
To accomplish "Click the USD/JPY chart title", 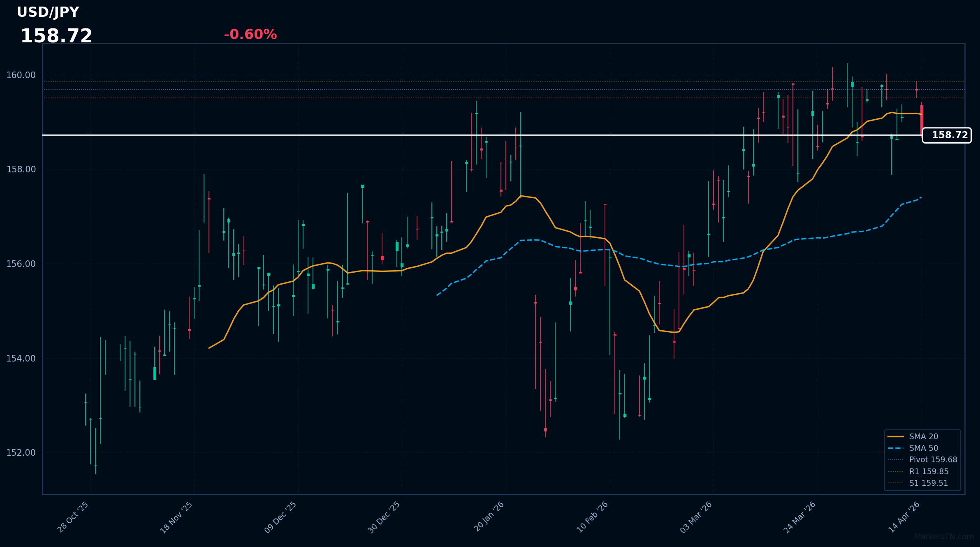I will click(48, 12).
